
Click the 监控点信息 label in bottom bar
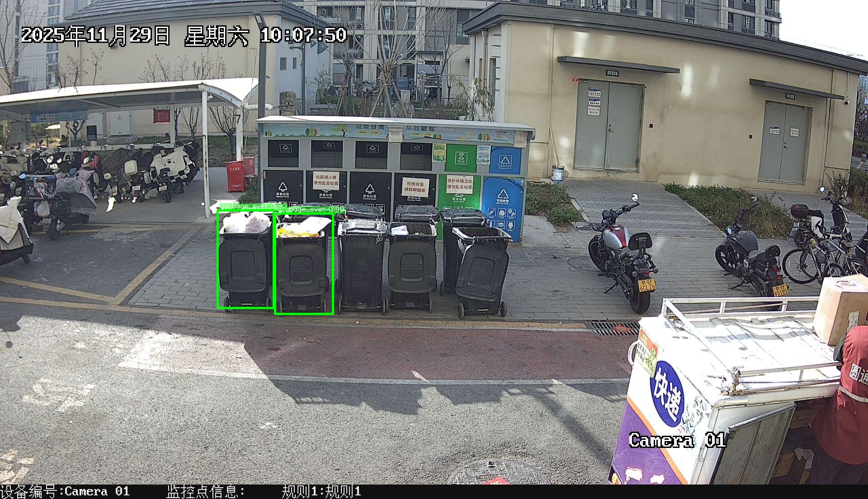[x=205, y=491]
